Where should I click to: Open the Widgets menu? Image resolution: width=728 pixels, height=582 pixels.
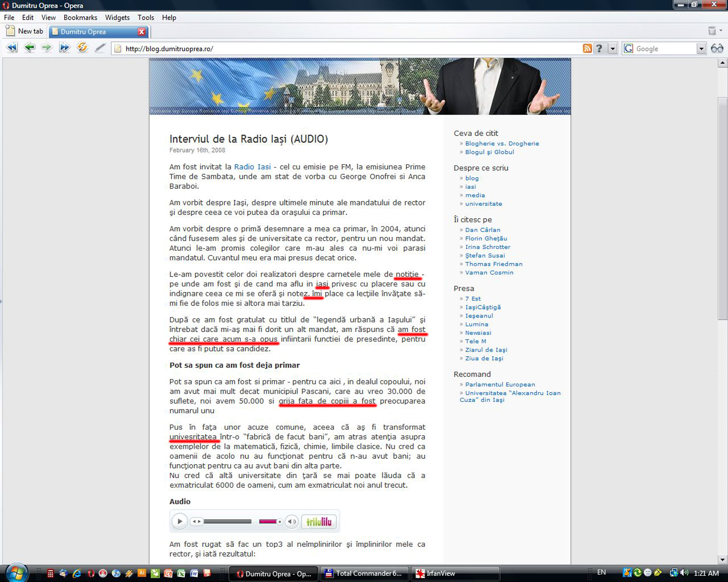click(x=117, y=18)
